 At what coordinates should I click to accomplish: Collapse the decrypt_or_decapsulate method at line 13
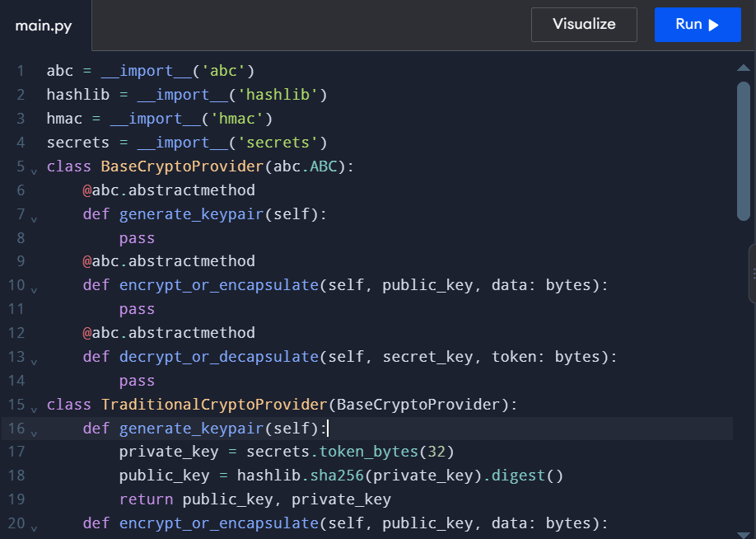click(x=34, y=361)
